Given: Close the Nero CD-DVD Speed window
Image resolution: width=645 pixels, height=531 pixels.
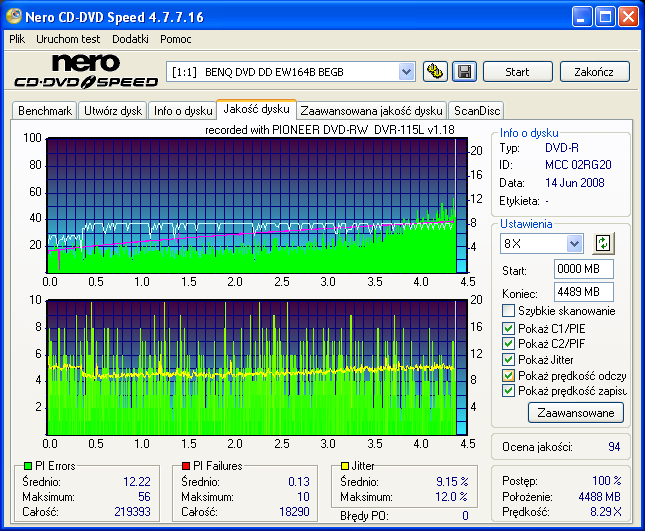Looking at the screenshot, I should pos(629,16).
